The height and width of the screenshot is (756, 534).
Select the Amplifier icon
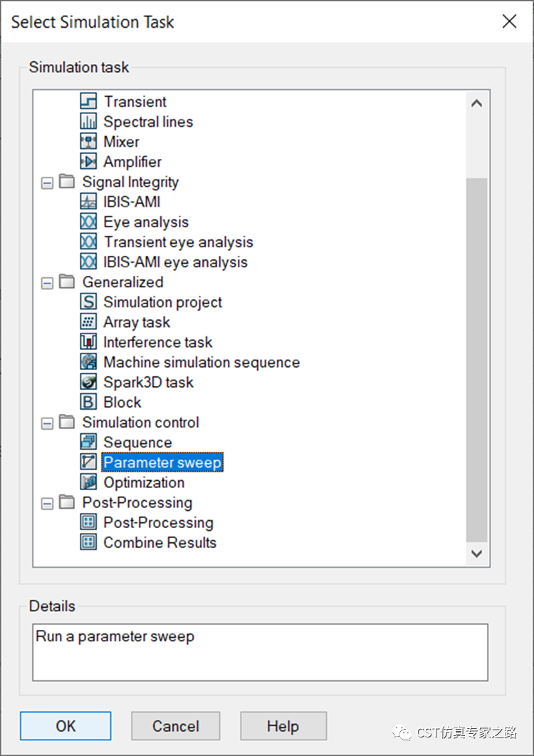tap(88, 162)
